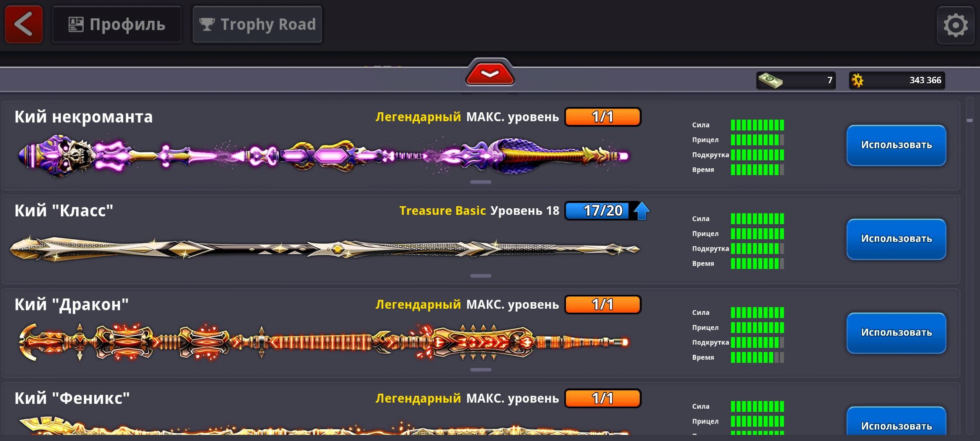
Task: Expand Кий некроманта details handle
Action: (481, 182)
